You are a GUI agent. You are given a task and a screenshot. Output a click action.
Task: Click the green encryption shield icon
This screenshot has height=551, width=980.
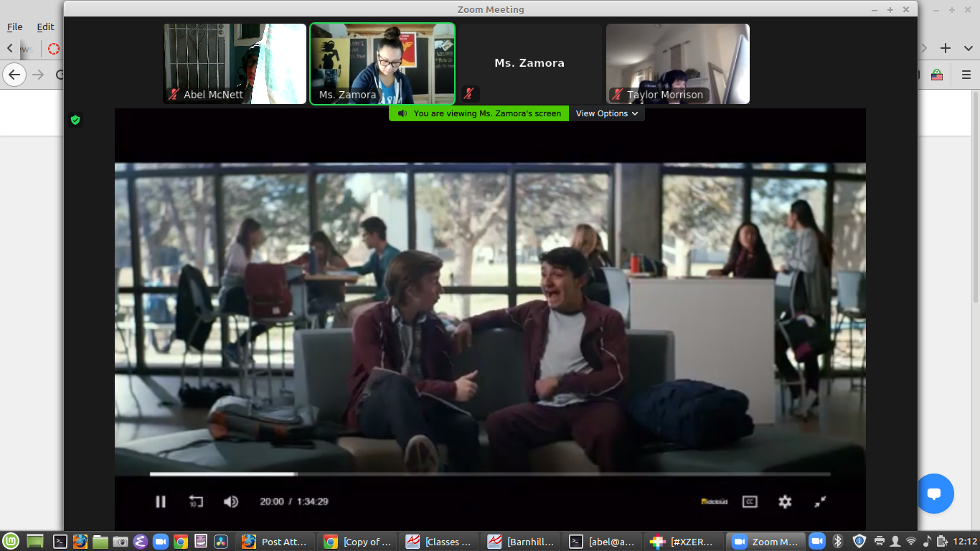[75, 120]
